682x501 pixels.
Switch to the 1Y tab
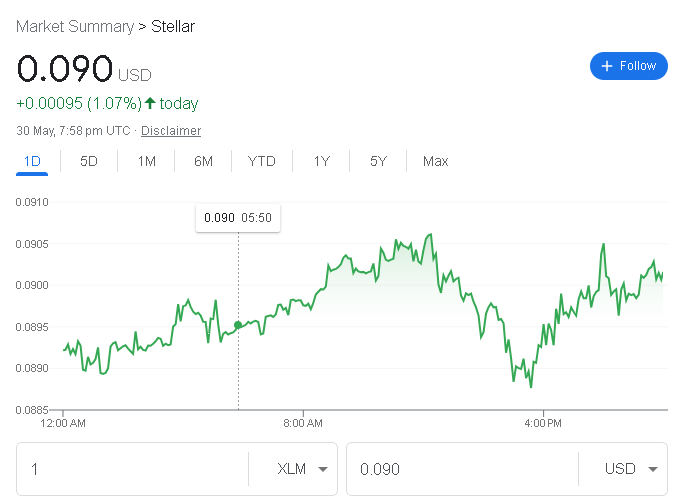point(321,161)
